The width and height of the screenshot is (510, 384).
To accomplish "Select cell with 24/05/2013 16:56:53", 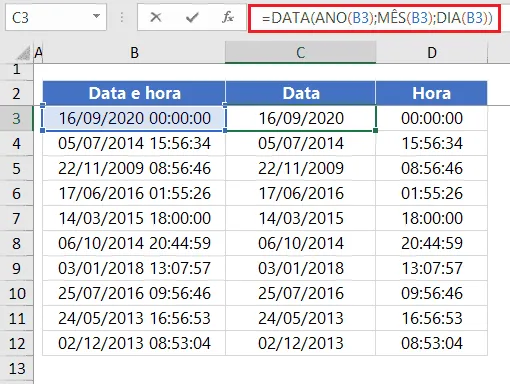I will [x=134, y=318].
